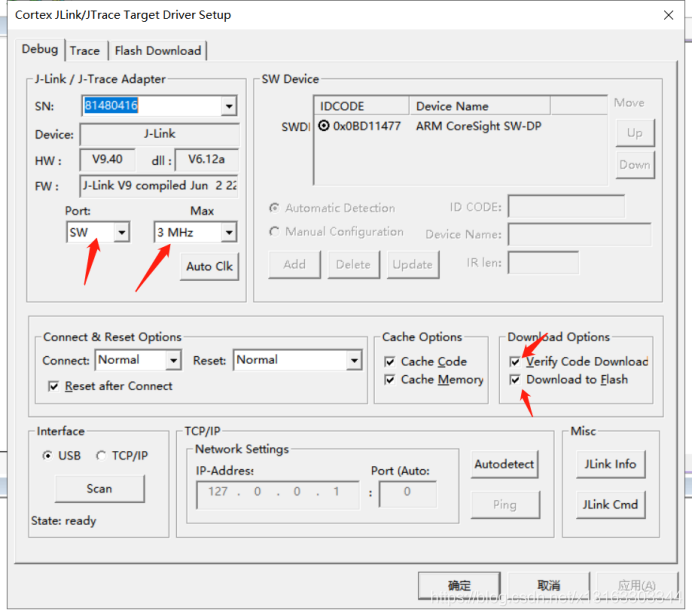Close the Target Driver Setup dialog
Image resolution: width=692 pixels, height=616 pixels.
(668, 15)
